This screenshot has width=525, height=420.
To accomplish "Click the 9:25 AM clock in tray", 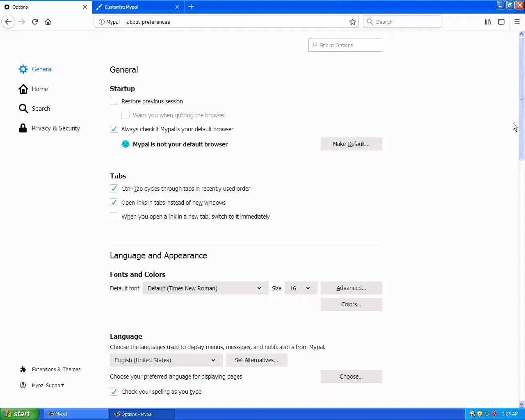I will point(510,414).
